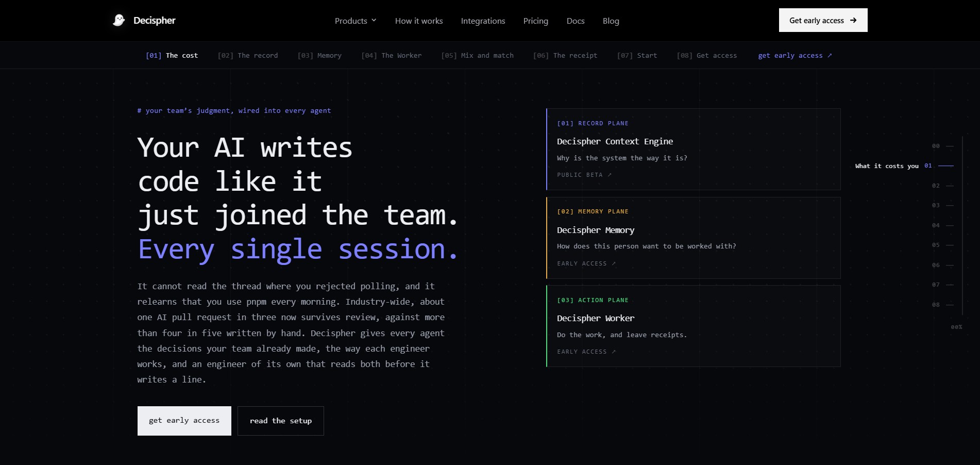Select the [07] Start section tab
The image size is (980, 465).
point(637,55)
